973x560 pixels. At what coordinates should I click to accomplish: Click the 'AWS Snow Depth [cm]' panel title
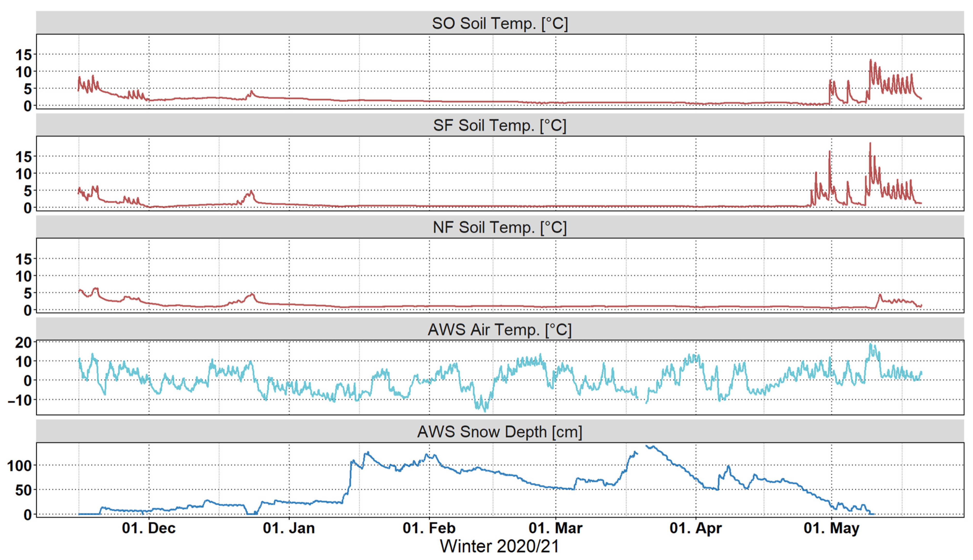click(500, 432)
